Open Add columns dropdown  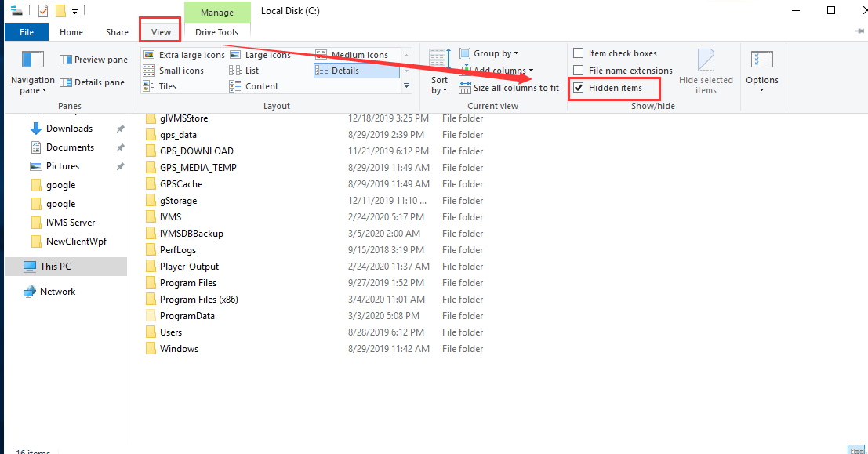tap(496, 71)
